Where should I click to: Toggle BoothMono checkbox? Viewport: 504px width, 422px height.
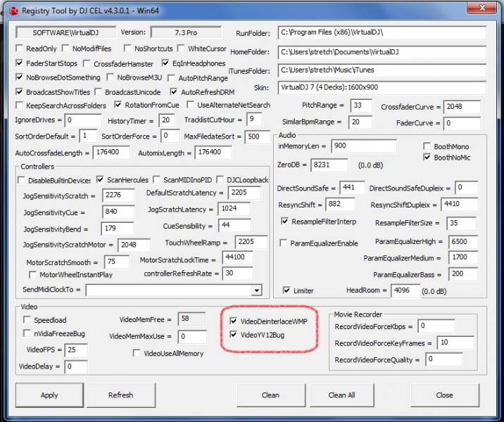[427, 146]
